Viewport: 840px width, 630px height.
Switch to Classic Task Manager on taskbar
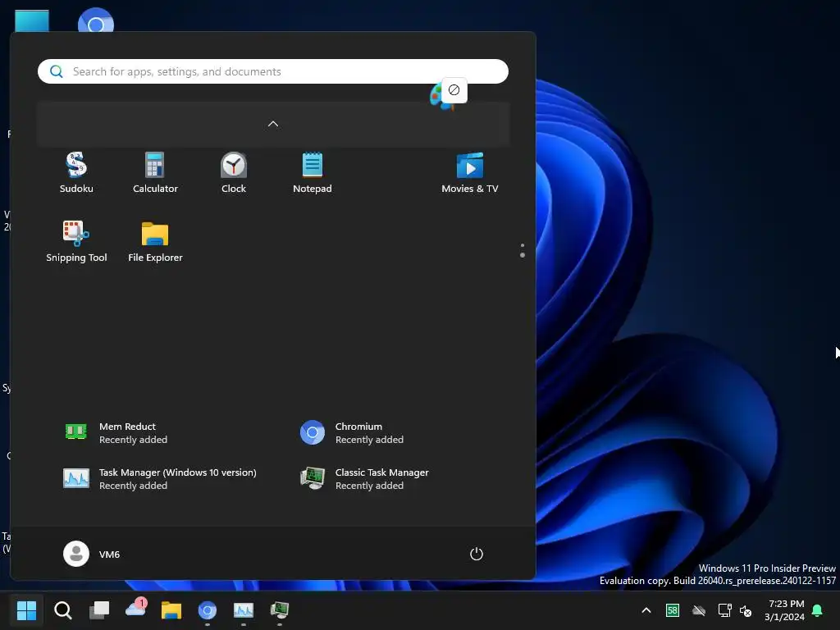pos(280,609)
